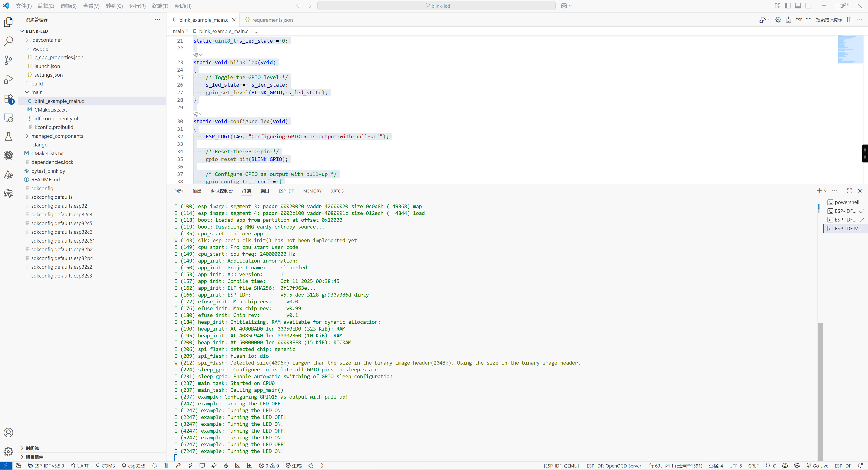Image resolution: width=868 pixels, height=470 pixels.
Task: Open the Source Control view
Action: 8,60
